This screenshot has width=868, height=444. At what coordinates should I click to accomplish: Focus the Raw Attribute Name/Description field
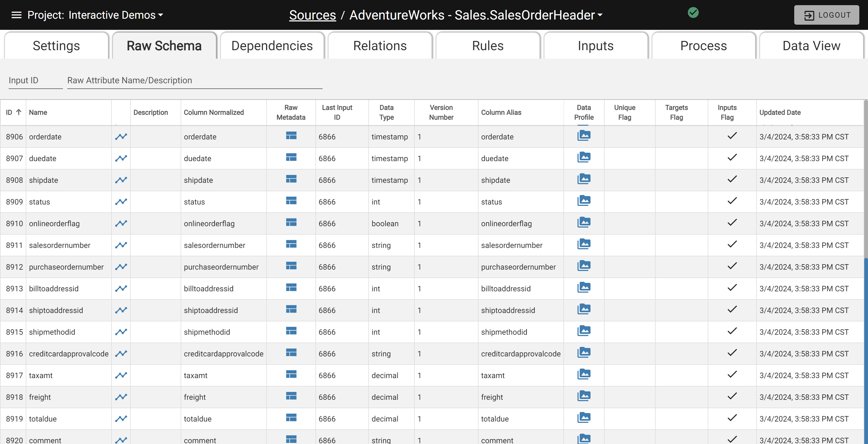[x=195, y=81]
